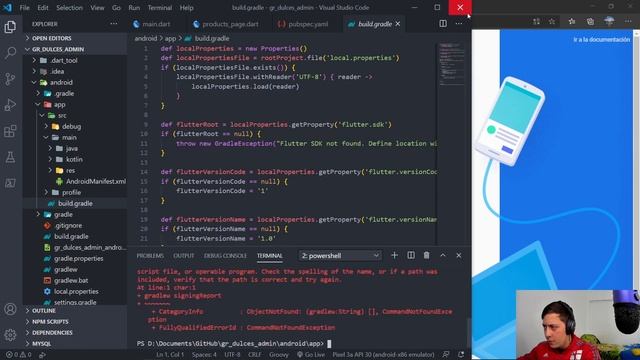Expand the .dart_tool folder
Screen dimensions: 640x360
tap(75, 60)
